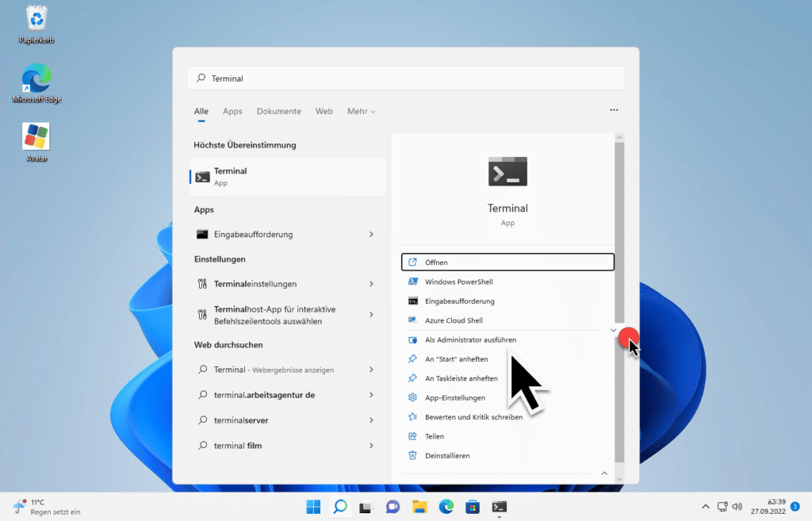Image resolution: width=812 pixels, height=521 pixels.
Task: Click Öffnen to open Terminal
Action: 507,262
